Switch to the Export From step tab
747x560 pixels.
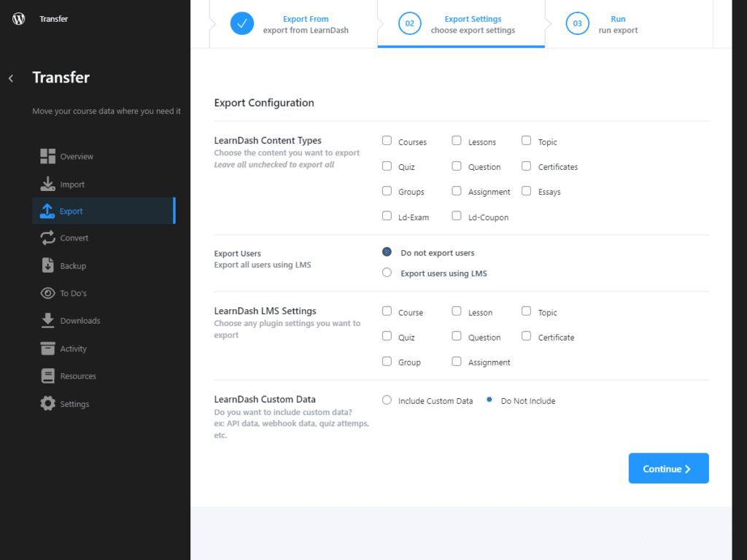tap(293, 24)
